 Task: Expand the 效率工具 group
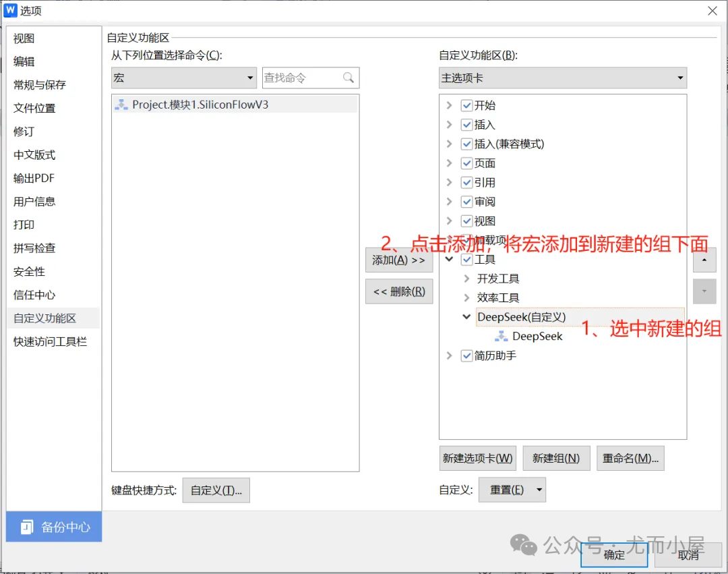click(466, 297)
